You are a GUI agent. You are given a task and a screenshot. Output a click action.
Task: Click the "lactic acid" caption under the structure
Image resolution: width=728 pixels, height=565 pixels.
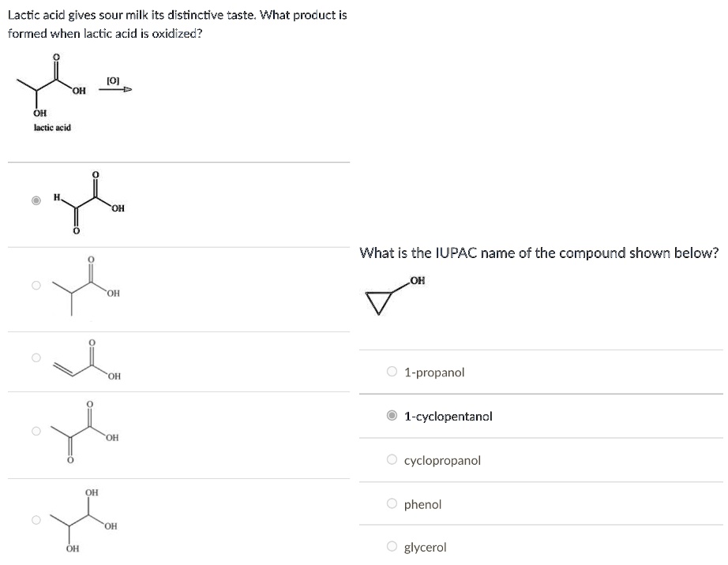click(x=52, y=127)
